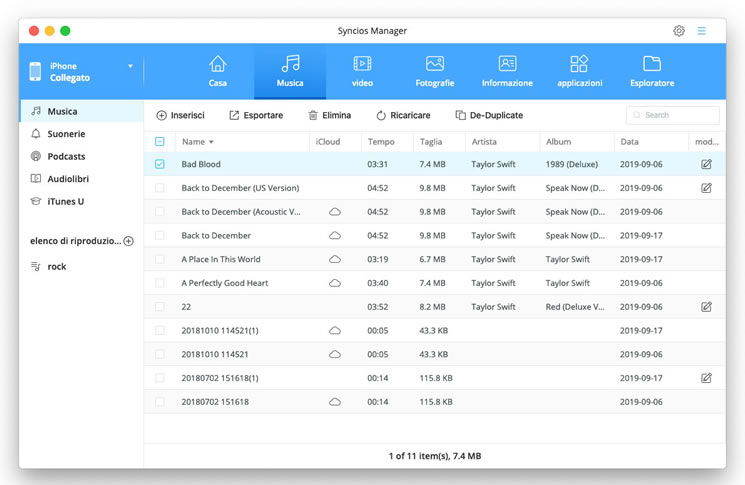Click the iPhone device icon
Image resolution: width=745 pixels, height=485 pixels.
tap(35, 72)
